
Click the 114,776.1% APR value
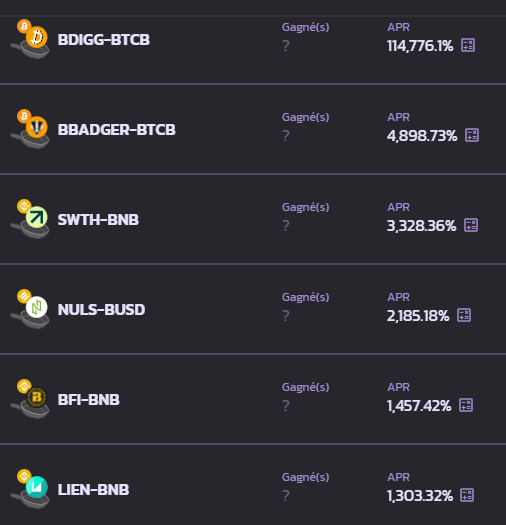tap(420, 46)
